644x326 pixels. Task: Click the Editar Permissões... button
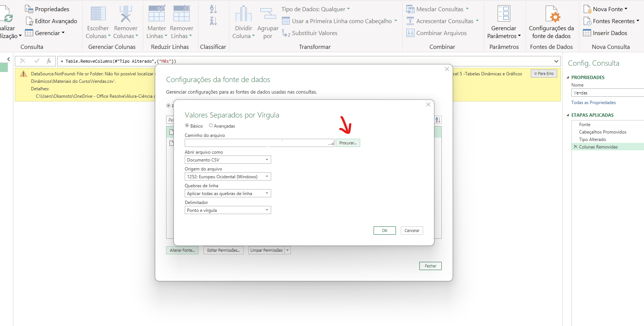(223, 250)
